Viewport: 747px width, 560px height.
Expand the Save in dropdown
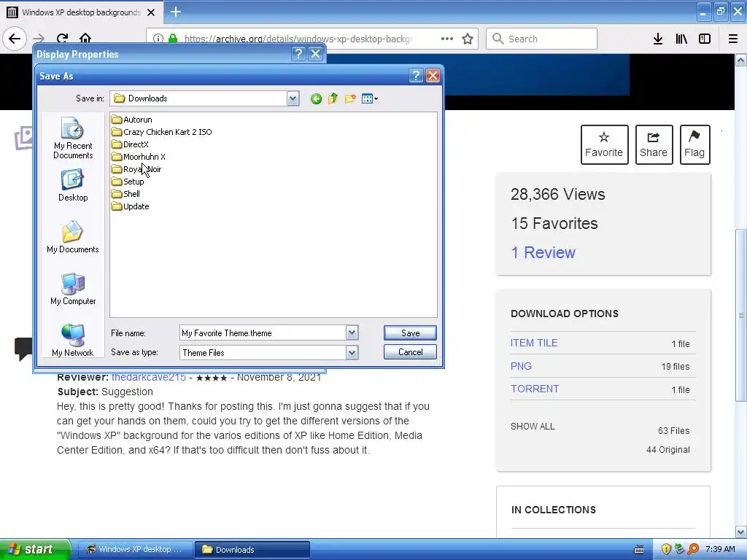293,98
